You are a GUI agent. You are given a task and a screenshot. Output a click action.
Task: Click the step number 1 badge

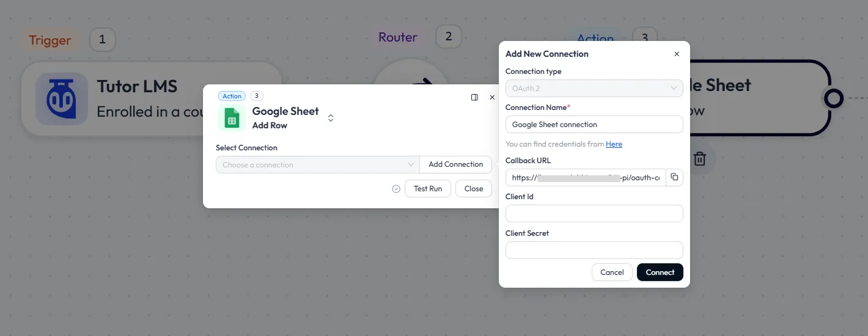coord(102,40)
